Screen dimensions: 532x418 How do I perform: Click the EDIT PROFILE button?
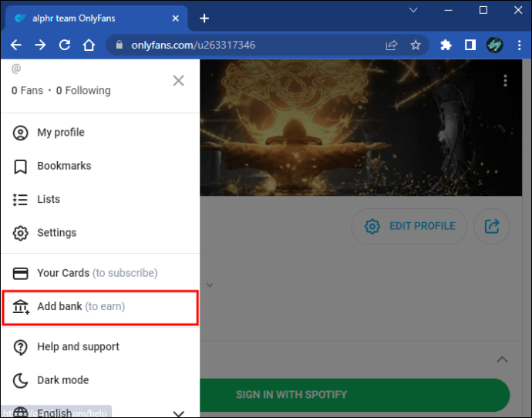coord(409,226)
